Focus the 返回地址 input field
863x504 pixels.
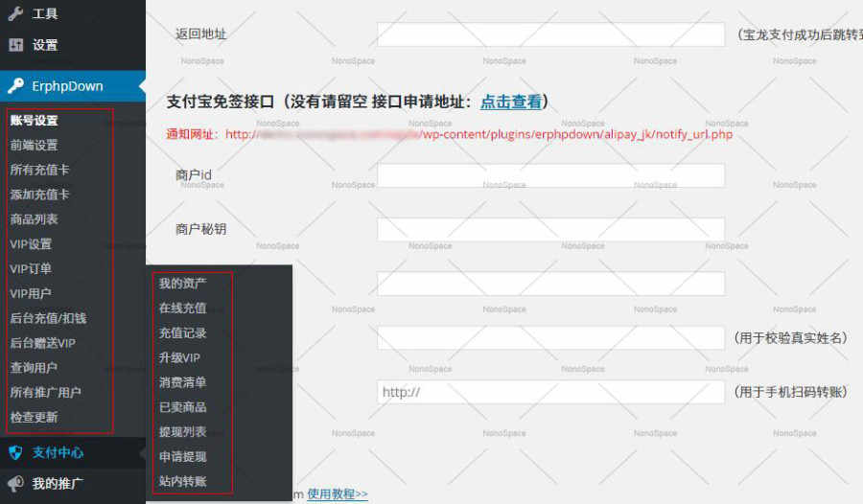click(x=551, y=34)
